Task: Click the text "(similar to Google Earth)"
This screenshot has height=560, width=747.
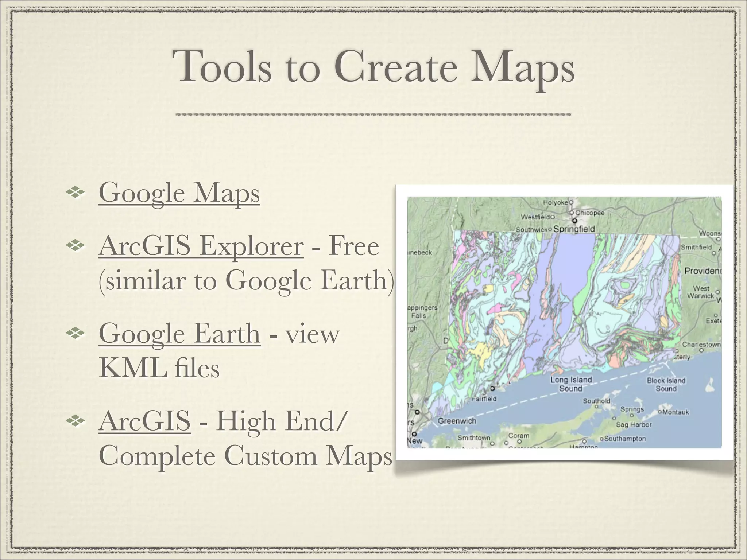Action: pos(247,281)
